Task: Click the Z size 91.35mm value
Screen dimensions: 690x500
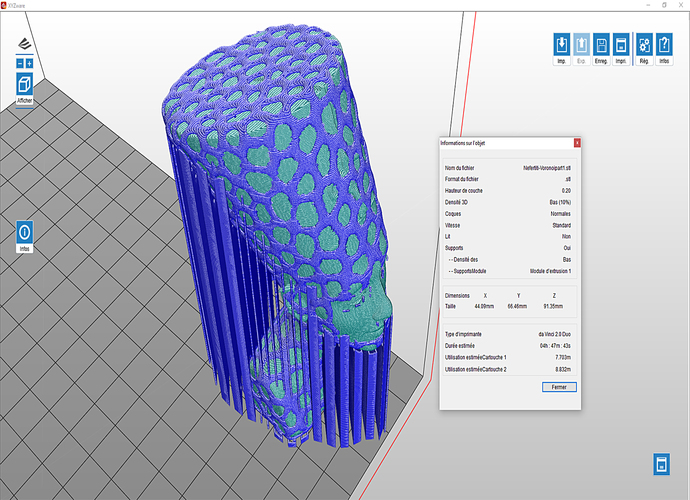Action: 553,306
